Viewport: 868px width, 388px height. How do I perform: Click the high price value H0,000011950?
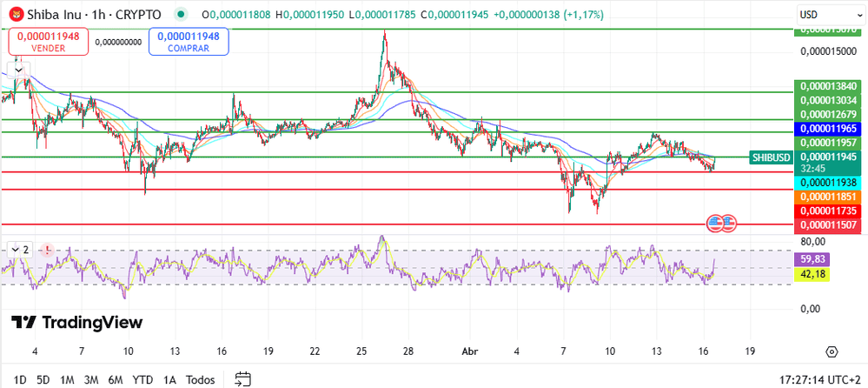tap(309, 15)
